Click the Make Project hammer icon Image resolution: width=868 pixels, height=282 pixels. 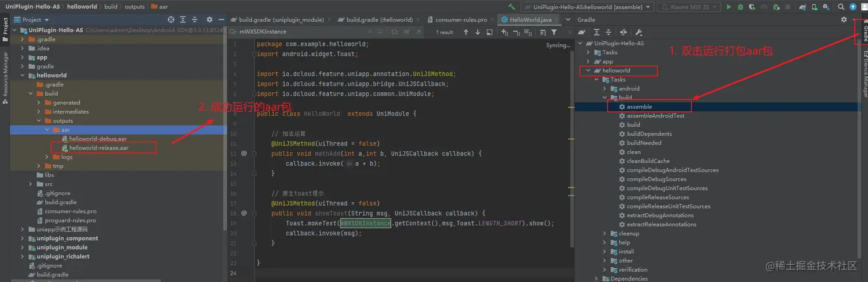point(511,7)
